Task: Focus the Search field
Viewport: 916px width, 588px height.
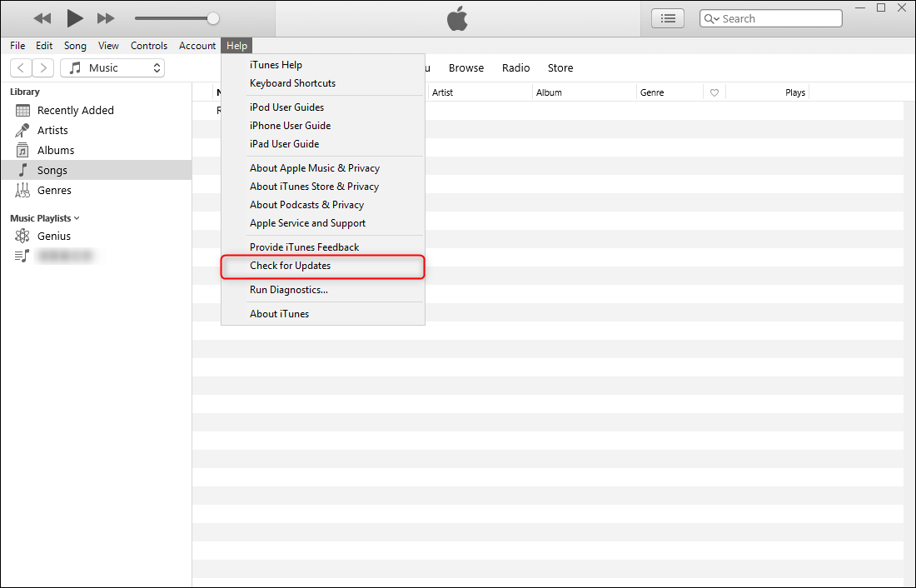Action: click(x=770, y=18)
